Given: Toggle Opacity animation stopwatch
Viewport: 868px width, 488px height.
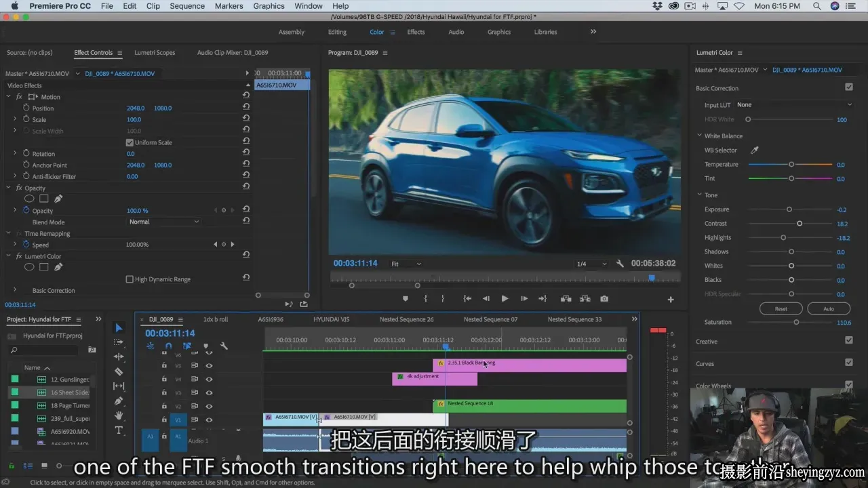Looking at the screenshot, I should tap(26, 211).
